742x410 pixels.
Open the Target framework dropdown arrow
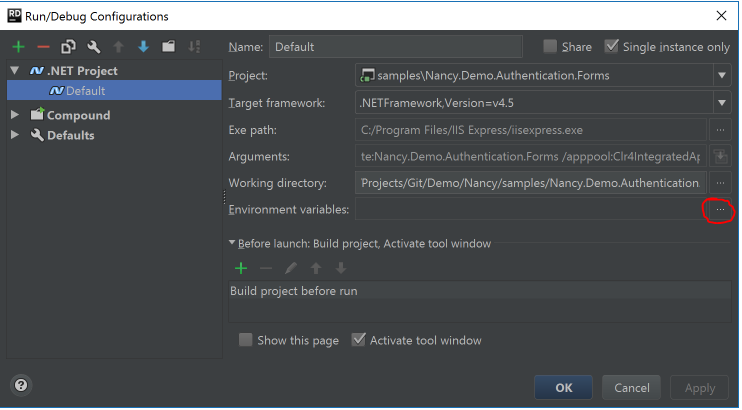pos(722,103)
